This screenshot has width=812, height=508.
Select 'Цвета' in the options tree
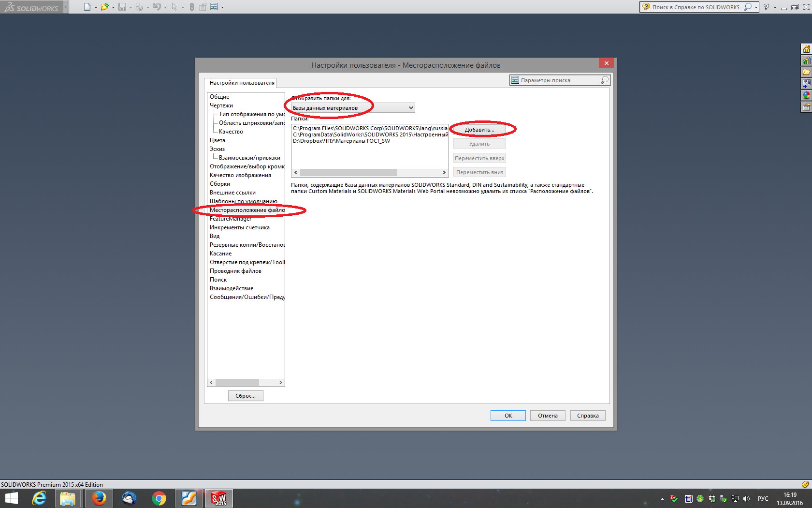pos(217,140)
